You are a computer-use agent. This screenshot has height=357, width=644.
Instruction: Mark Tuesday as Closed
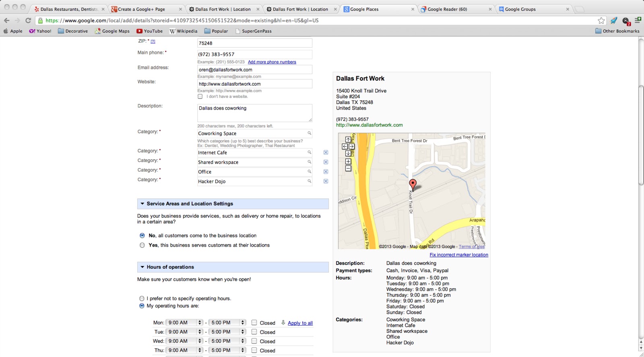(x=254, y=332)
